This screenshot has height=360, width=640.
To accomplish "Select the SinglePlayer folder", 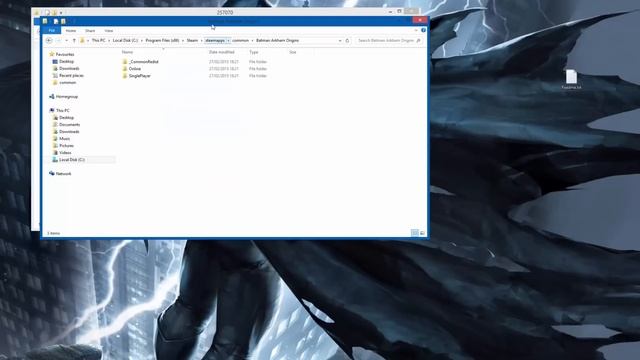I will (x=140, y=76).
